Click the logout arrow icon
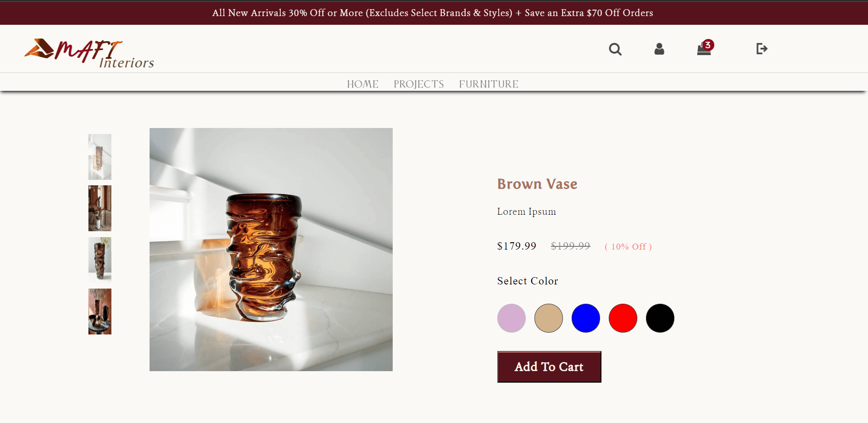Screen dimensions: 868x423 click(762, 49)
